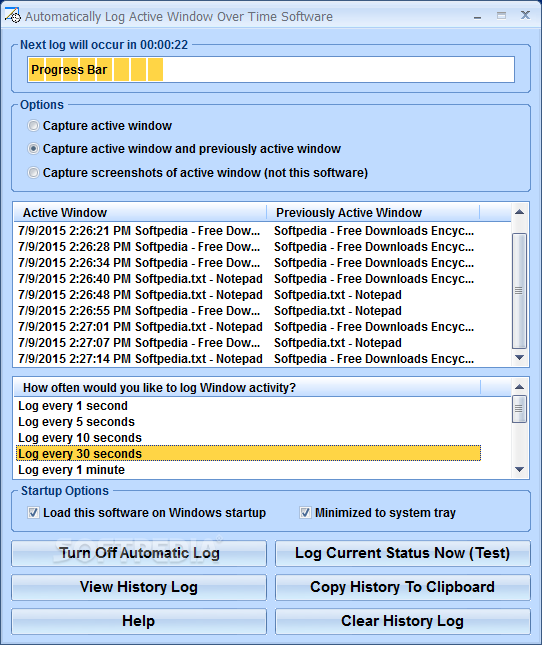Click Copy History To Clipboard

pyautogui.click(x=403, y=587)
